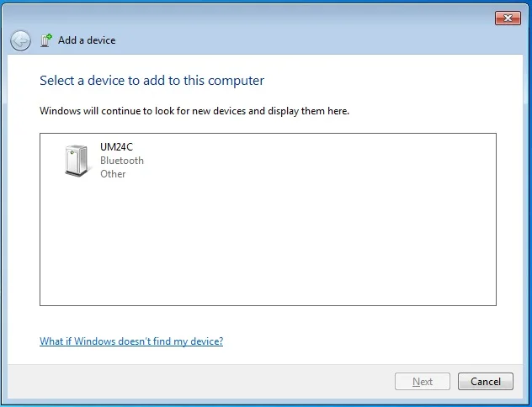Click the 'Select a device to add' heading

click(x=152, y=81)
